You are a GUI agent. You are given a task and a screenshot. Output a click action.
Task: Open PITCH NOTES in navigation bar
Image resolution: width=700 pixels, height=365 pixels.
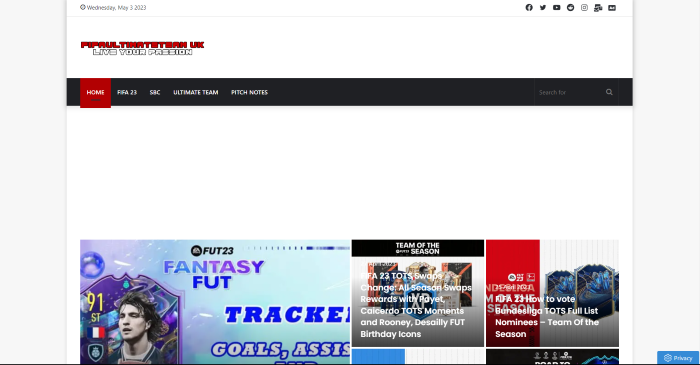point(249,92)
